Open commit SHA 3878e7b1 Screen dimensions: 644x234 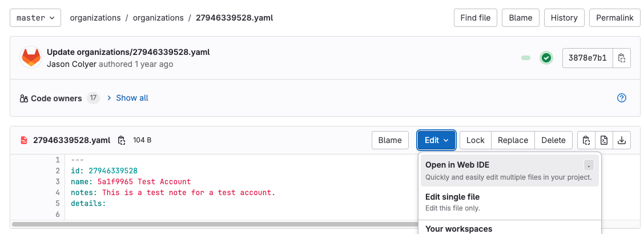pos(587,58)
